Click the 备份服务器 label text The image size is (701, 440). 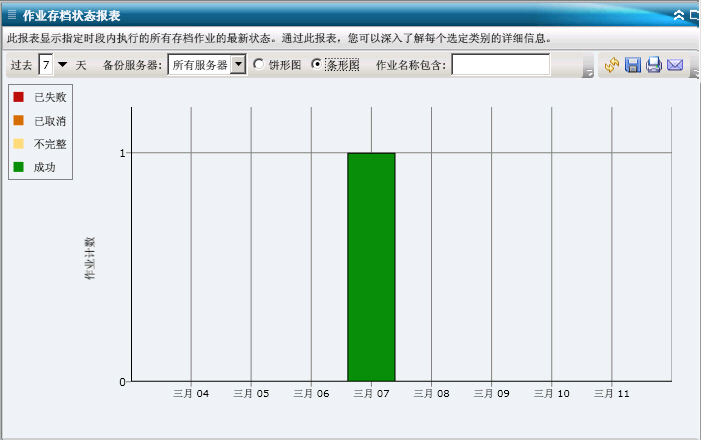[x=132, y=65]
